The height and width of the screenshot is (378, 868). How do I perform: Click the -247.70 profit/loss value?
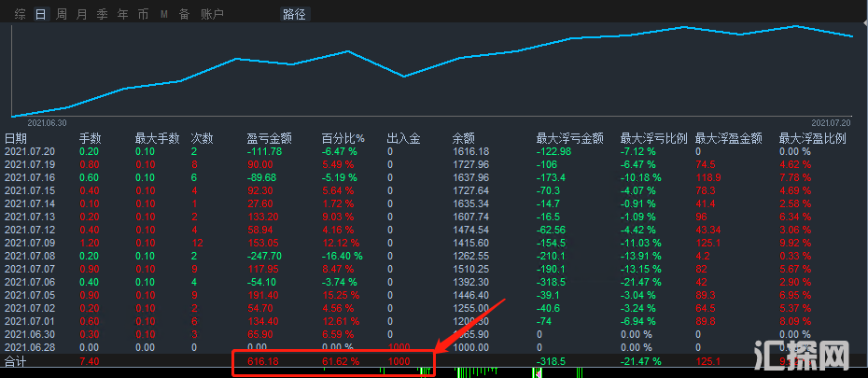[264, 257]
